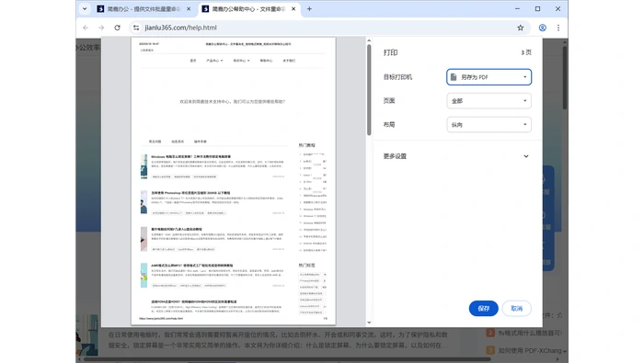Open the 目标打印机 另存为 PDF dropdown
644x363 pixels.
tap(489, 77)
